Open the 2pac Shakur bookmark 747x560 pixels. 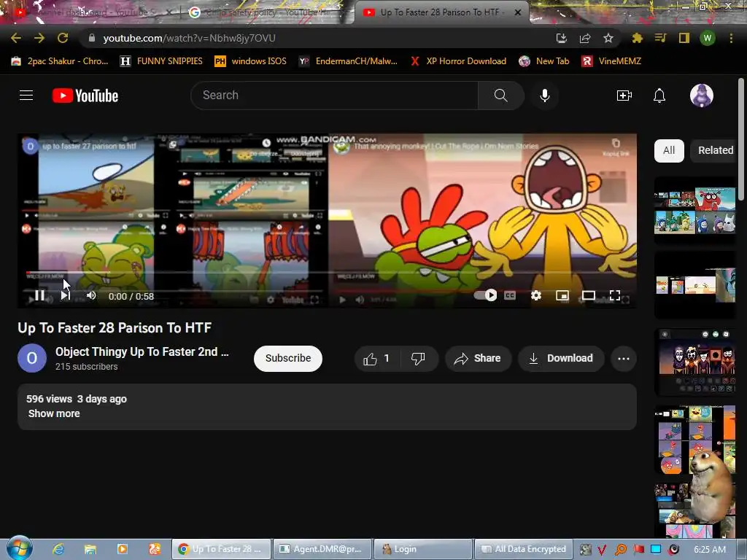[60, 61]
